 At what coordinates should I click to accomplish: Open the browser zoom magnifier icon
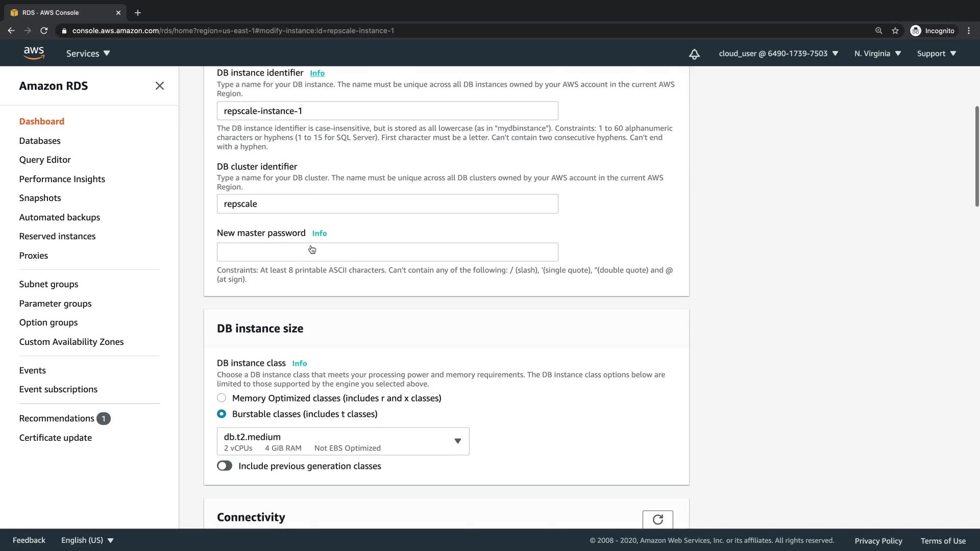[x=878, y=31]
